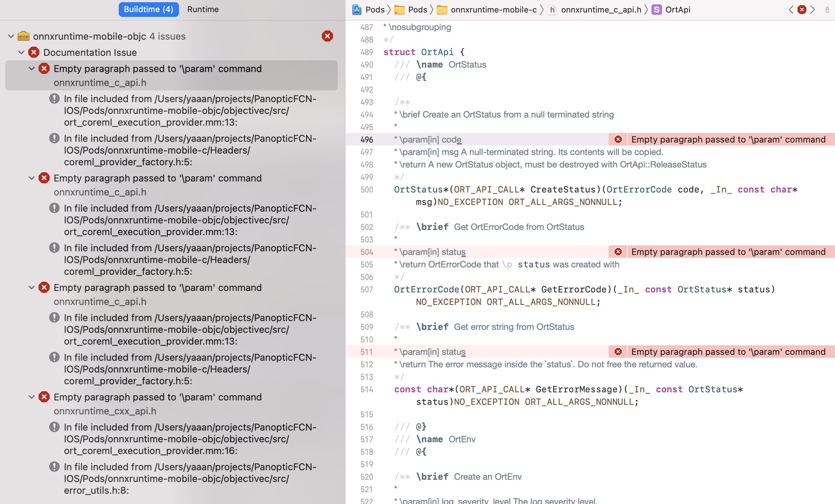Screen dimensions: 835x504
Task: Collapse the Documentation Issue section
Action: click(x=21, y=52)
